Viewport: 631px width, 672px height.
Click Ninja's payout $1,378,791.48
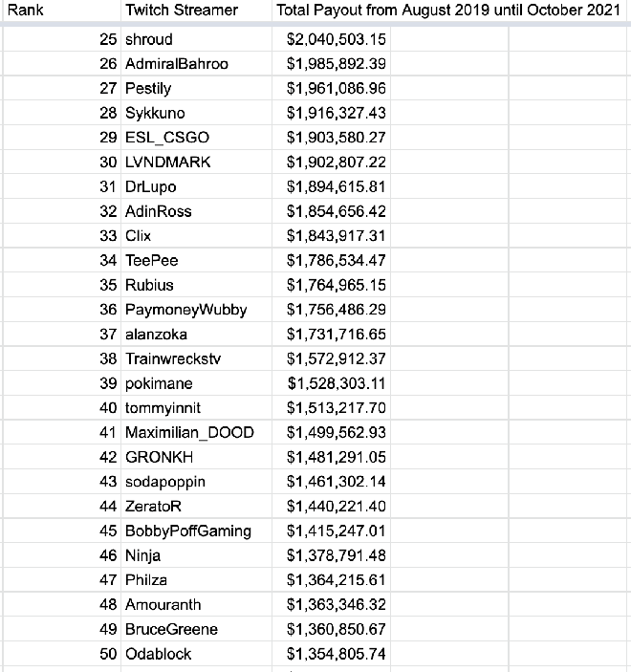pyautogui.click(x=336, y=555)
